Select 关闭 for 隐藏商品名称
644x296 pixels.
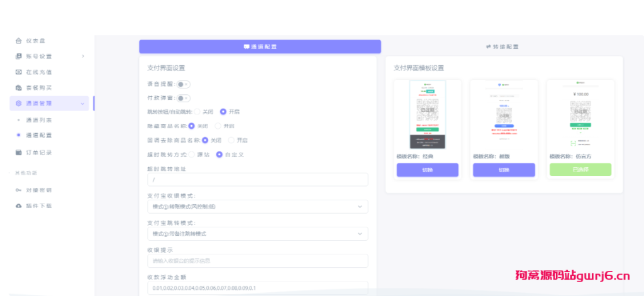pyautogui.click(x=191, y=126)
